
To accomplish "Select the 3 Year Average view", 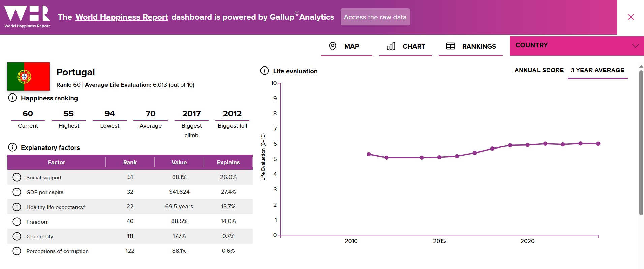I will tap(597, 70).
